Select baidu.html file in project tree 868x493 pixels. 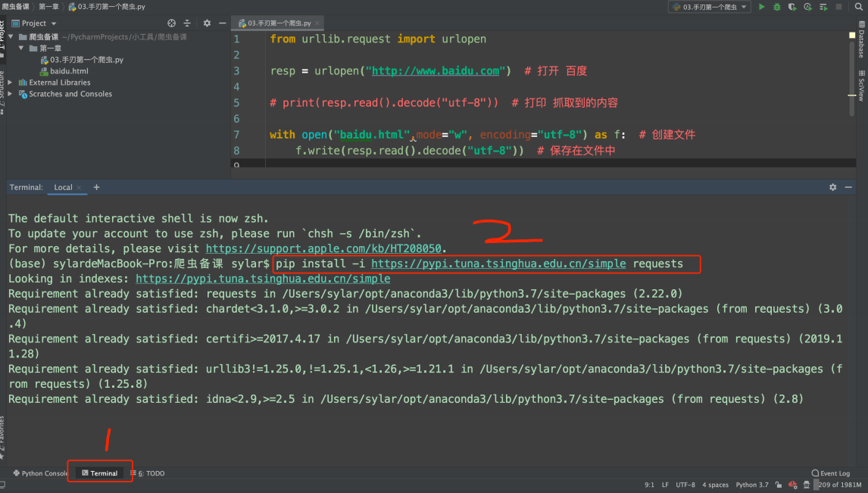64,71
